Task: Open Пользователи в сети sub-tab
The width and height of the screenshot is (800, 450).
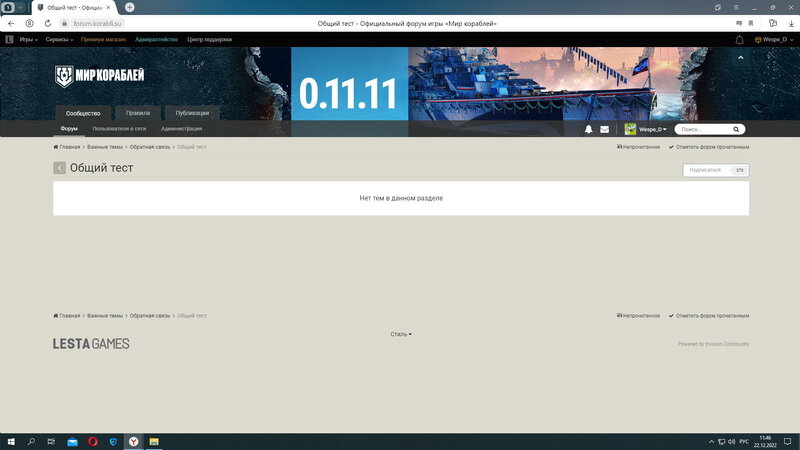Action: 119,129
